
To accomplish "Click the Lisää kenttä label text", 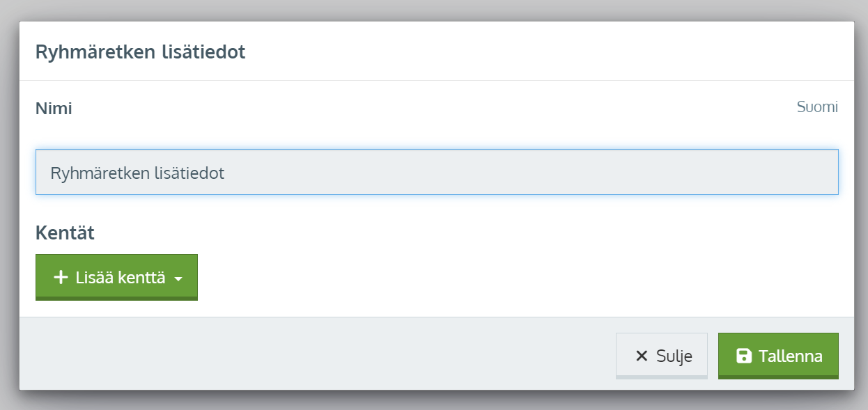I will (121, 278).
